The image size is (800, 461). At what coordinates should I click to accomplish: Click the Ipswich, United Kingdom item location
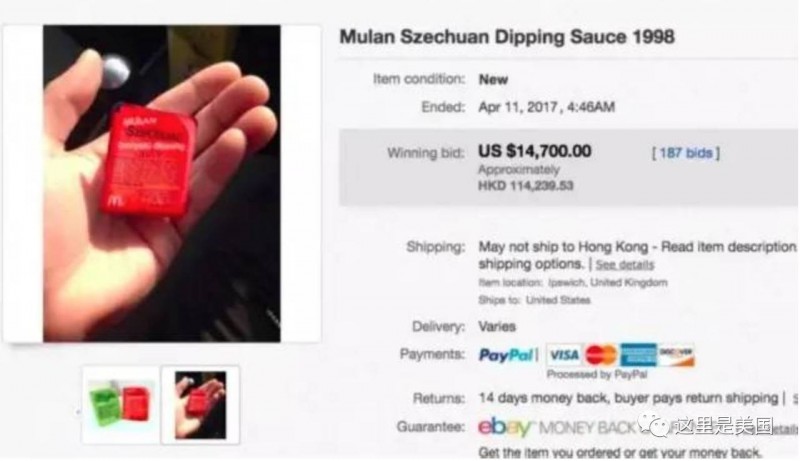[x=608, y=283]
